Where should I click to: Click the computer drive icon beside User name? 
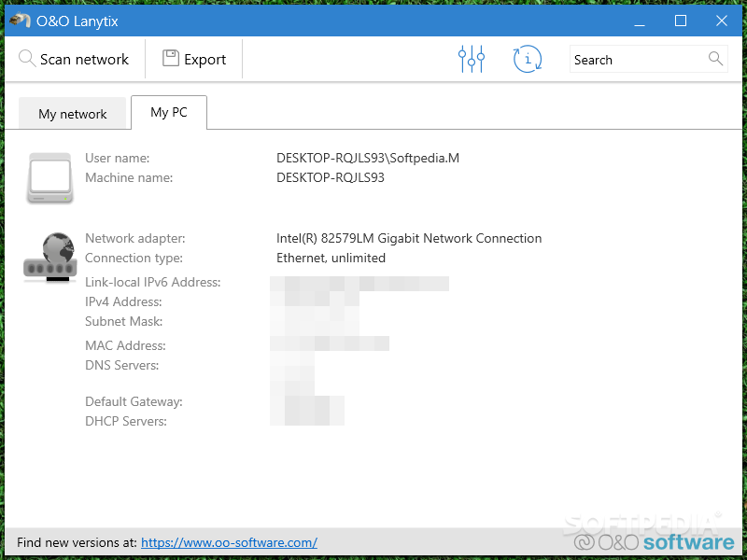50,177
